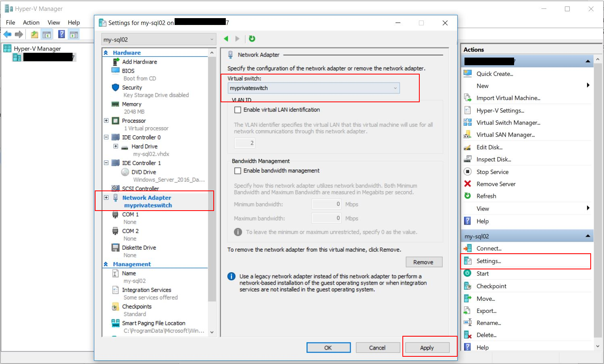
Task: Click the green Start power icon
Action: pos(468,273)
